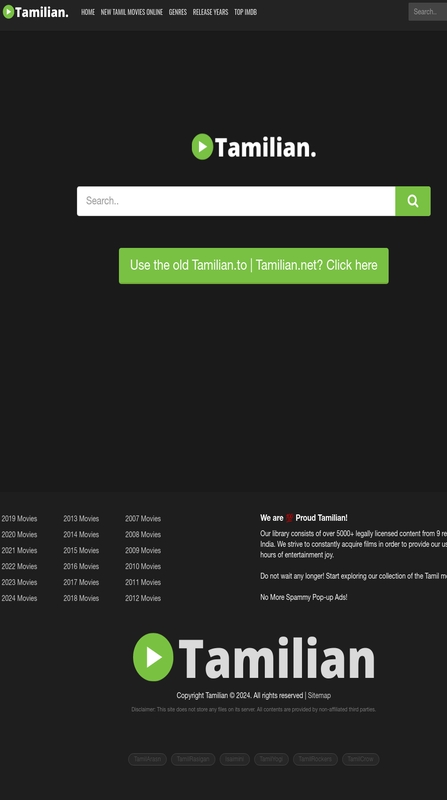Open 2022 Movies link
447x800 pixels.
coord(19,566)
